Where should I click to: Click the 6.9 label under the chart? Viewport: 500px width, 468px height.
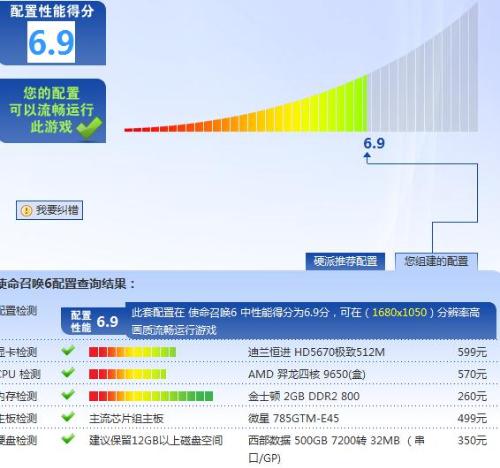pyautogui.click(x=374, y=143)
